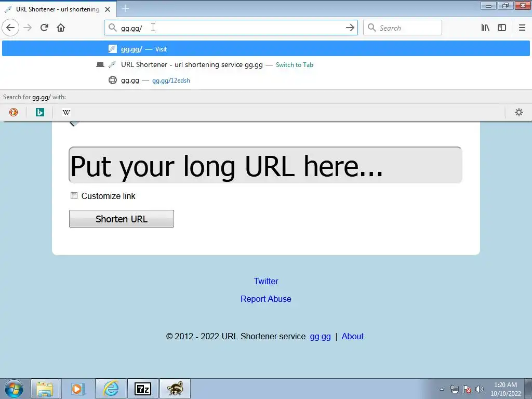532x399 pixels.
Task: Click the network status tray icon
Action: [454, 389]
